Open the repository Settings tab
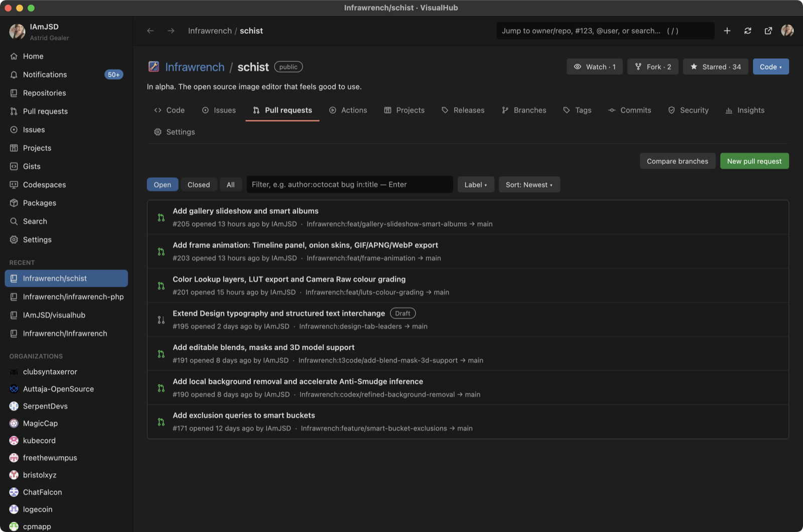Screen dimensions: 803x532 (174, 132)
